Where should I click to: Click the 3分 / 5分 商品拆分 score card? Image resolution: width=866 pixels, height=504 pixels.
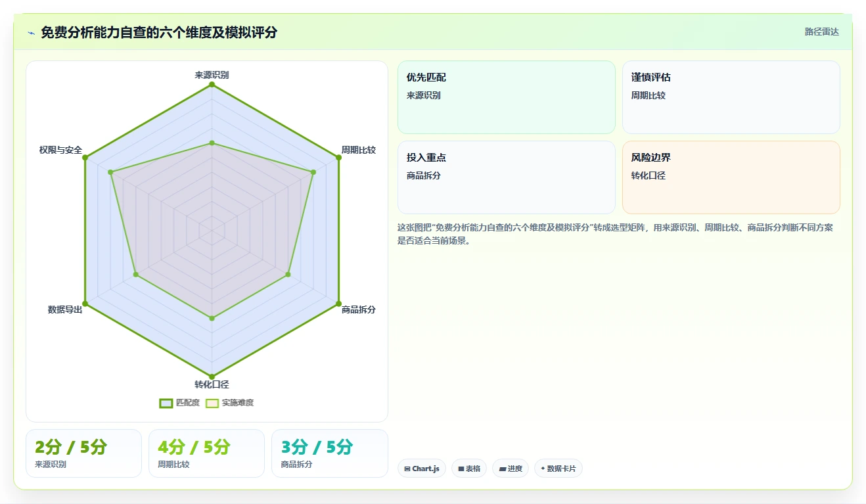point(330,453)
